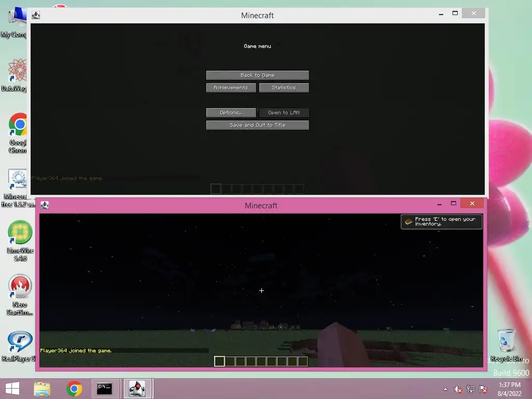Open File Explorer from taskbar
Screen dimensions: 532x399
[42, 389]
